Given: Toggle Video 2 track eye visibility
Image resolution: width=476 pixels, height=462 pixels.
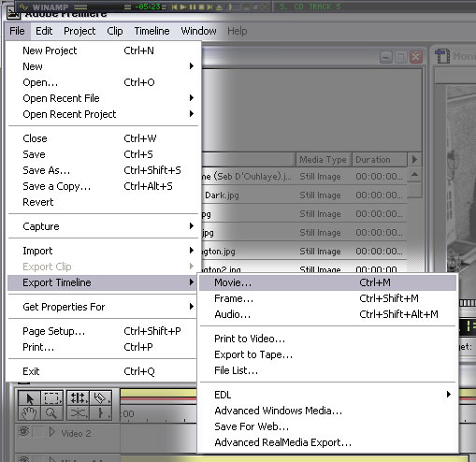Looking at the screenshot, I should 24,431.
